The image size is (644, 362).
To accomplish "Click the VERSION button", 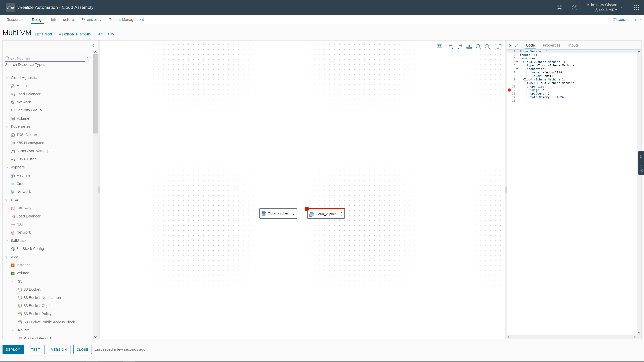I will [59, 349].
